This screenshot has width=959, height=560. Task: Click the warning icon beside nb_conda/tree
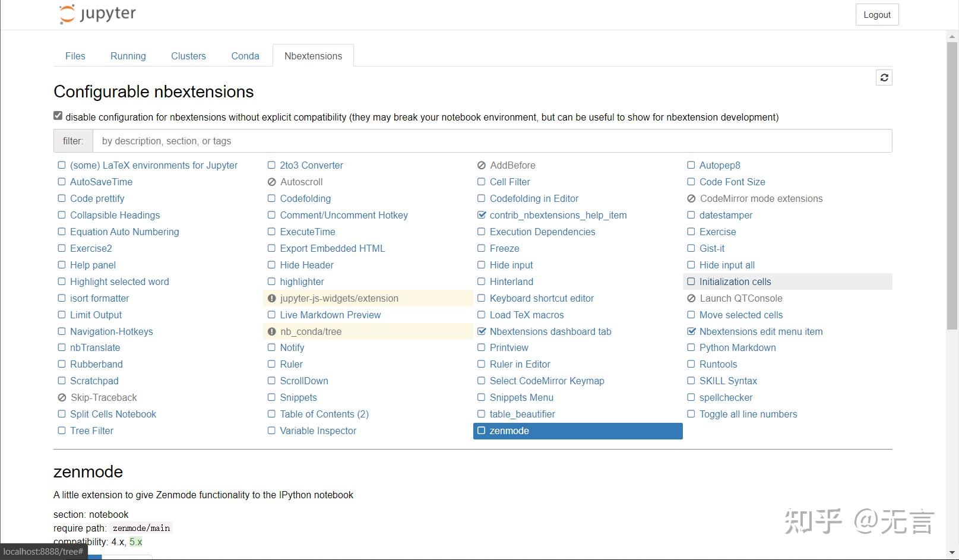[272, 332]
